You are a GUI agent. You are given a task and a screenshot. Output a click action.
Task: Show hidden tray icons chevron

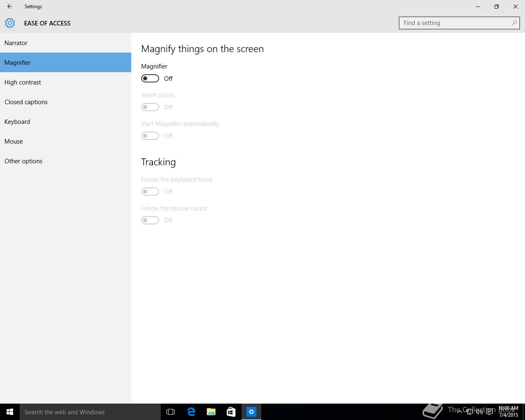[459, 412]
